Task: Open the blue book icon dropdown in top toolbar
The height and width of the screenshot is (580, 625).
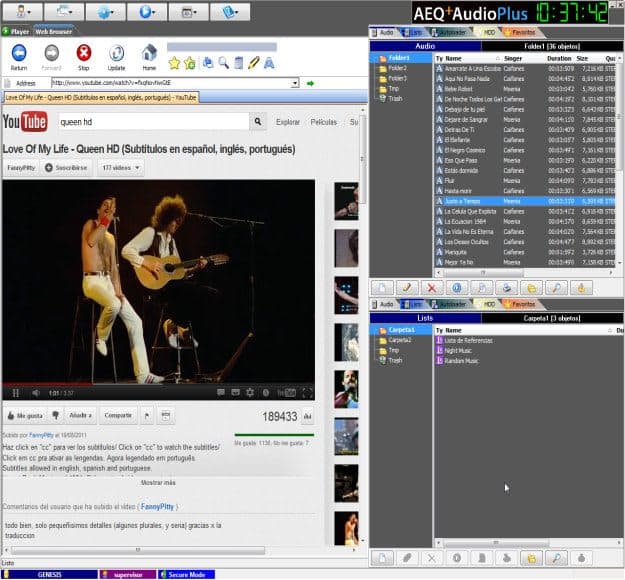Action: [x=230, y=12]
